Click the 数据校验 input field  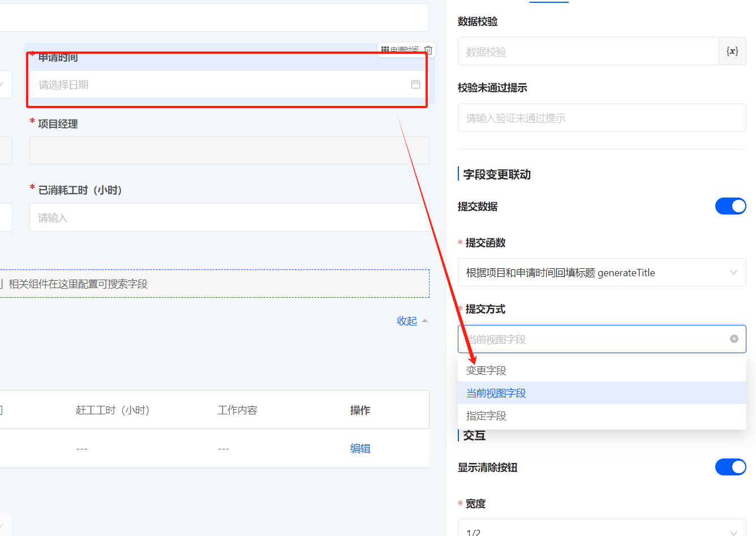coord(588,51)
